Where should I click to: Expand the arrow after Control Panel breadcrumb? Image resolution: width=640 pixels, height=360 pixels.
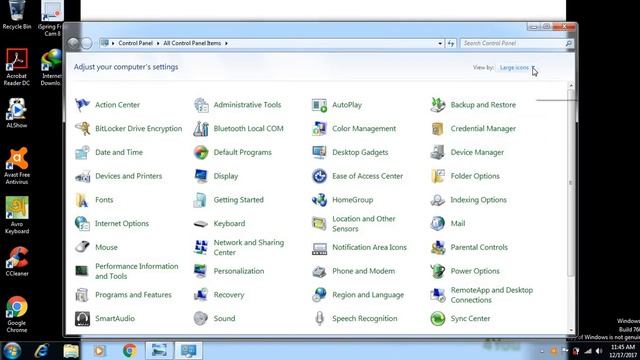[158, 43]
